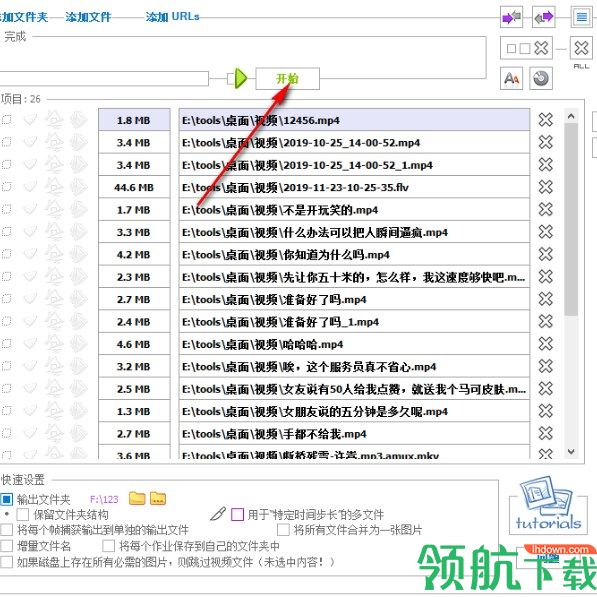The height and width of the screenshot is (597, 597).
Task: Click the file list scrollbar up arrow
Action: click(x=571, y=116)
